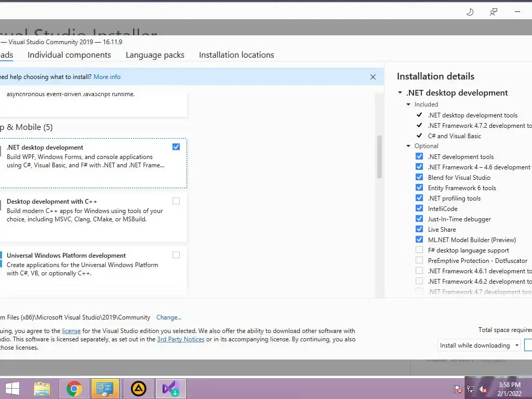Open the Action Center flag icon
The image size is (532, 399).
458,389
